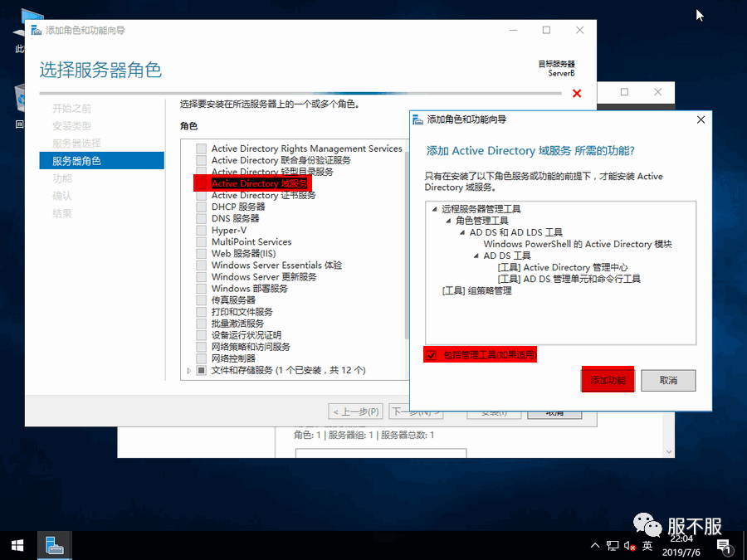Check Active Directory 证书服务 role
747x560 pixels.
[x=202, y=195]
